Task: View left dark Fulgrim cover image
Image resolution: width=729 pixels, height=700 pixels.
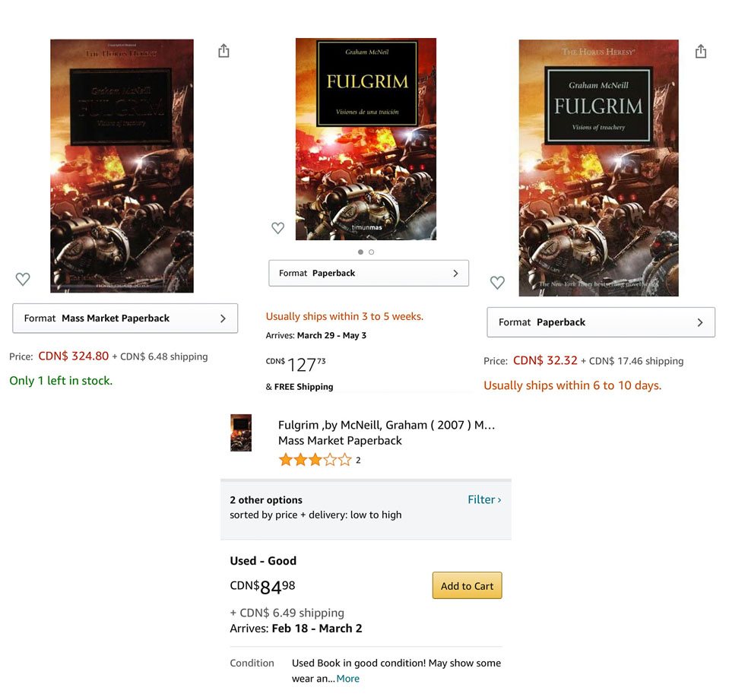Action: [122, 166]
